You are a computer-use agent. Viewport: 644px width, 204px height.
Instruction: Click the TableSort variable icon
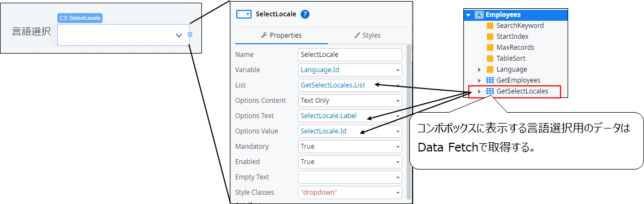click(x=490, y=59)
